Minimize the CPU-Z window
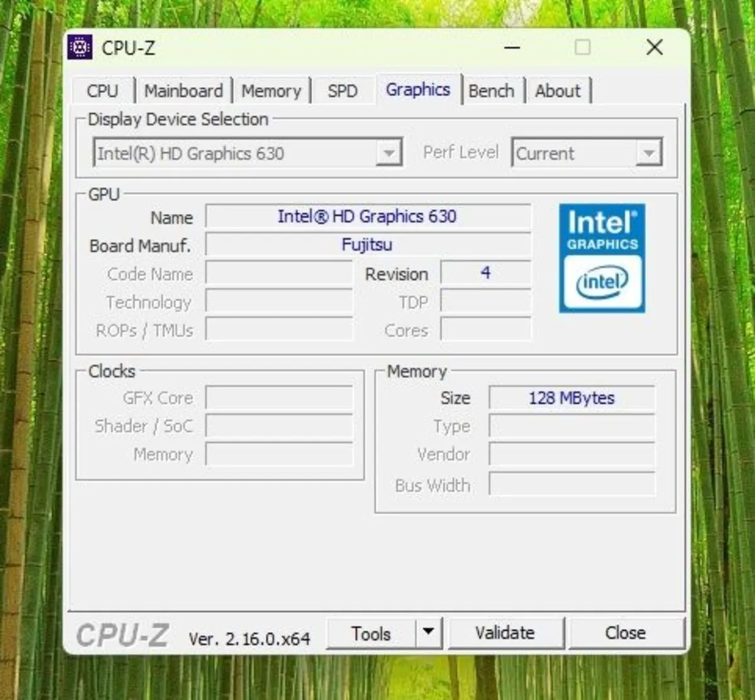755x700 pixels. (x=513, y=48)
